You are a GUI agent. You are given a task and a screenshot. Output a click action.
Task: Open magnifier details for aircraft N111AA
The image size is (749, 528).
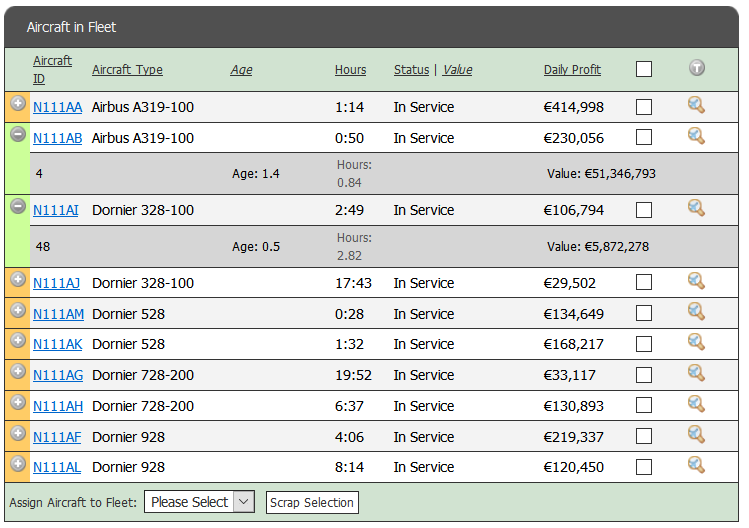pyautogui.click(x=696, y=105)
